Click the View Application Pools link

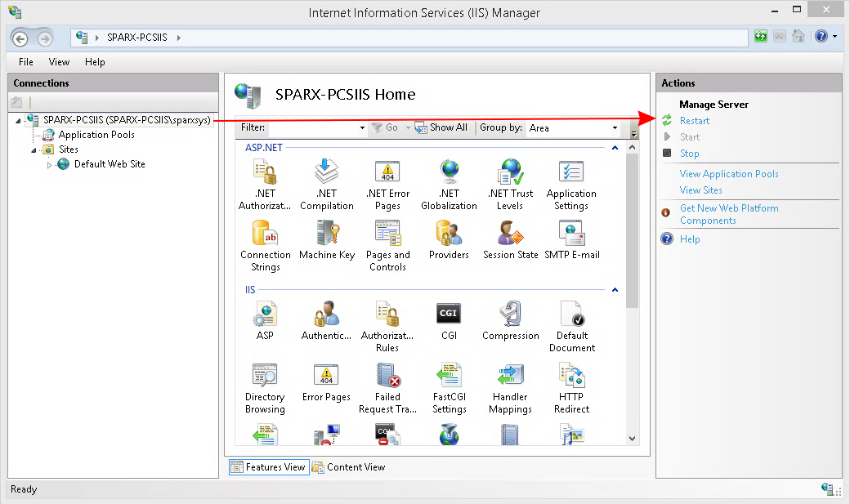tap(728, 174)
